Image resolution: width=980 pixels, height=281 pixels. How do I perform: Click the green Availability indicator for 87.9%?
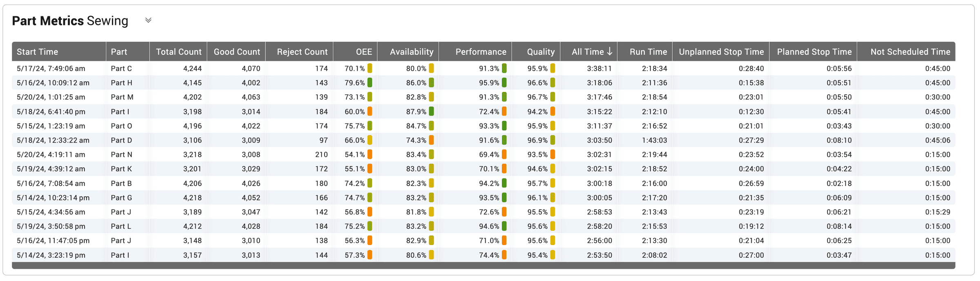[x=431, y=112]
